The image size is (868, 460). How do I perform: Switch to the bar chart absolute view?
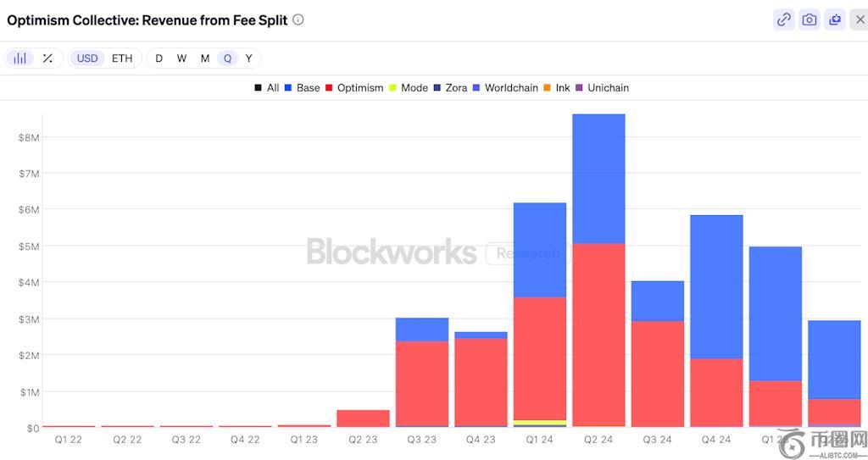tap(19, 58)
